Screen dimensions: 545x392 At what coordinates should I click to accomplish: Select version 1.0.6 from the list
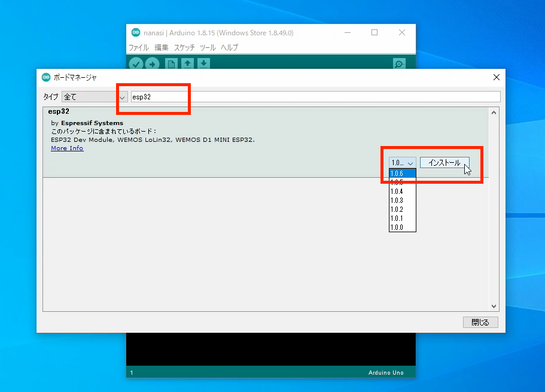point(403,173)
